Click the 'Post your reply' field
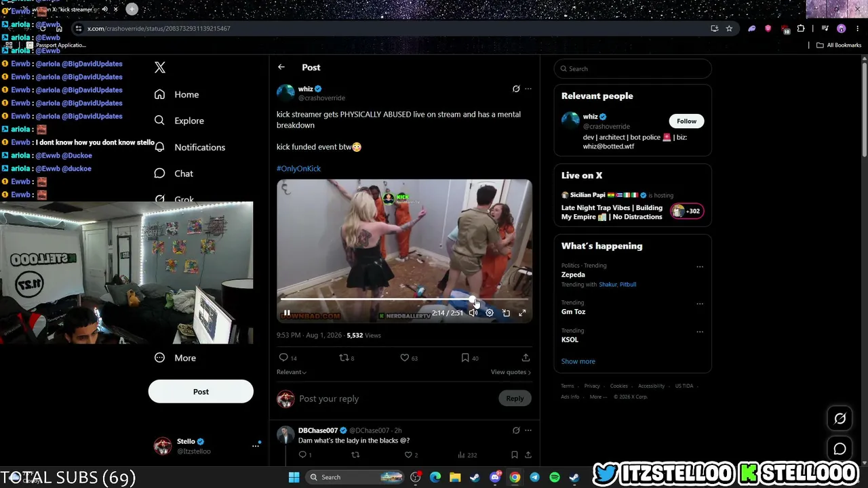This screenshot has height=488, width=868. pos(395,399)
